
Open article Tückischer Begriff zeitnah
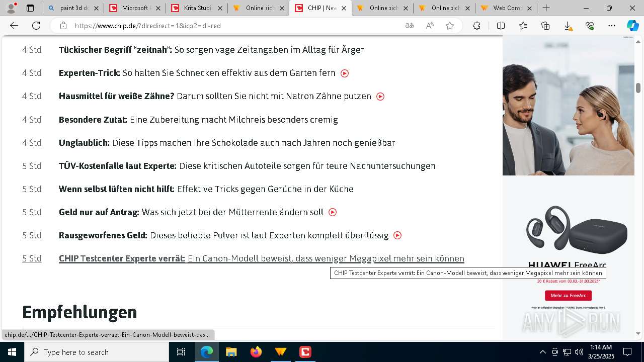tap(211, 50)
